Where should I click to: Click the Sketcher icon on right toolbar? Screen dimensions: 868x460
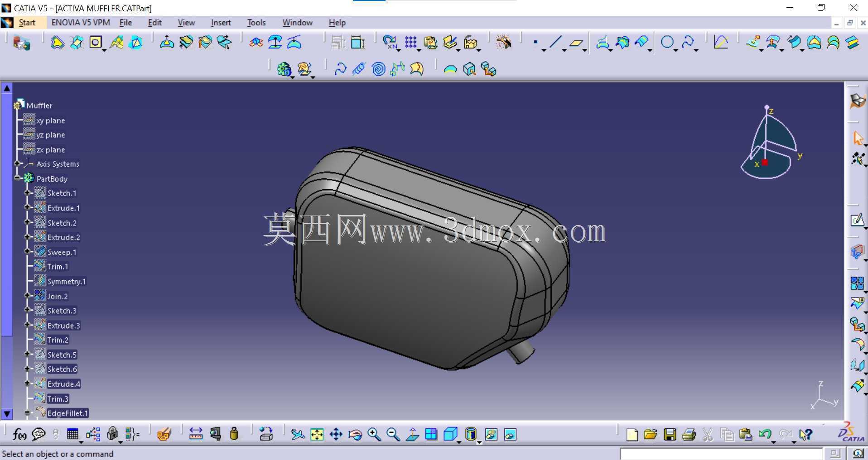pyautogui.click(x=857, y=220)
